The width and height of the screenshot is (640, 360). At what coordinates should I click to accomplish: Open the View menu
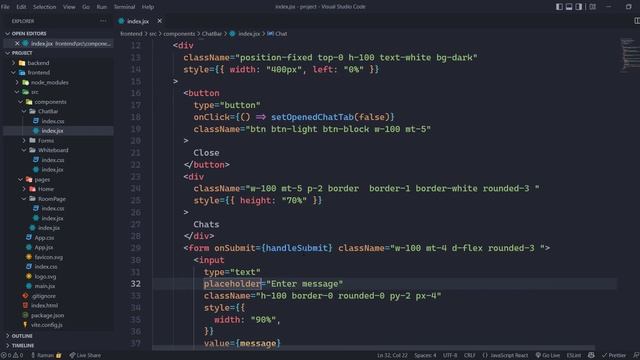[x=69, y=7]
